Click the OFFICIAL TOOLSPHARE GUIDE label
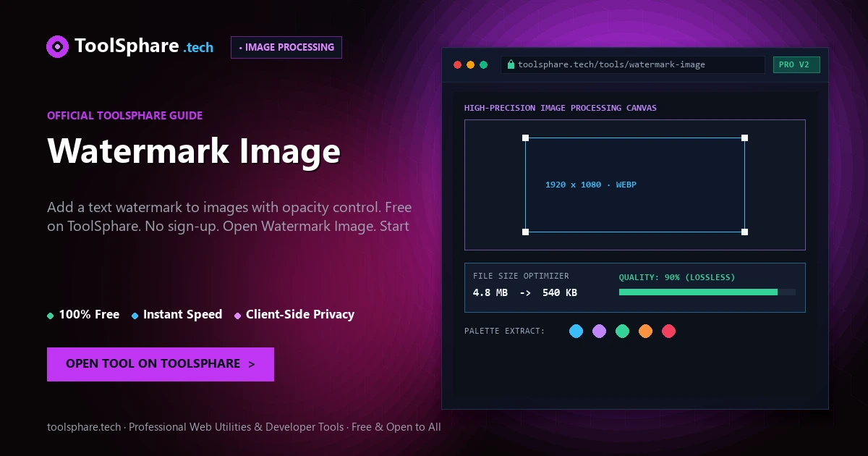This screenshot has height=456, width=868. (x=125, y=115)
